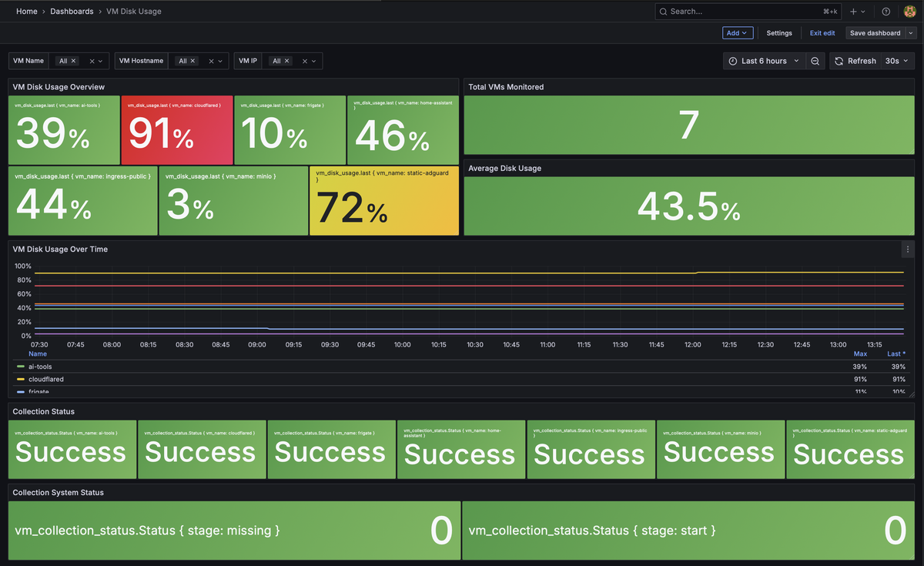Navigate to Dashboards via the breadcrumb
This screenshot has height=566, width=924.
click(72, 12)
